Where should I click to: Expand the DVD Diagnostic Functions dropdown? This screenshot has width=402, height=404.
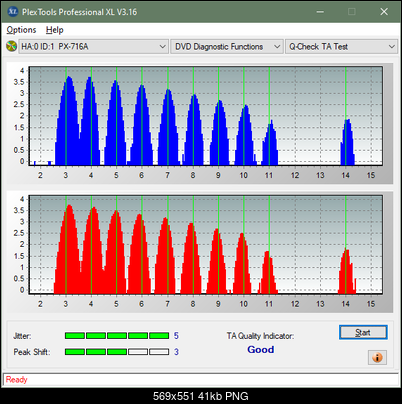click(227, 47)
